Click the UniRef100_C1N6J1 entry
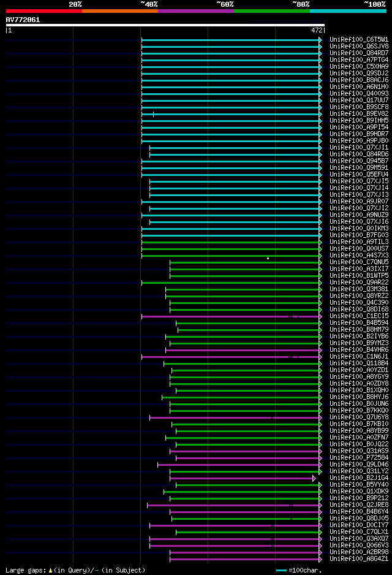Image resolution: width=392 pixels, height=575 pixels. pos(359,356)
